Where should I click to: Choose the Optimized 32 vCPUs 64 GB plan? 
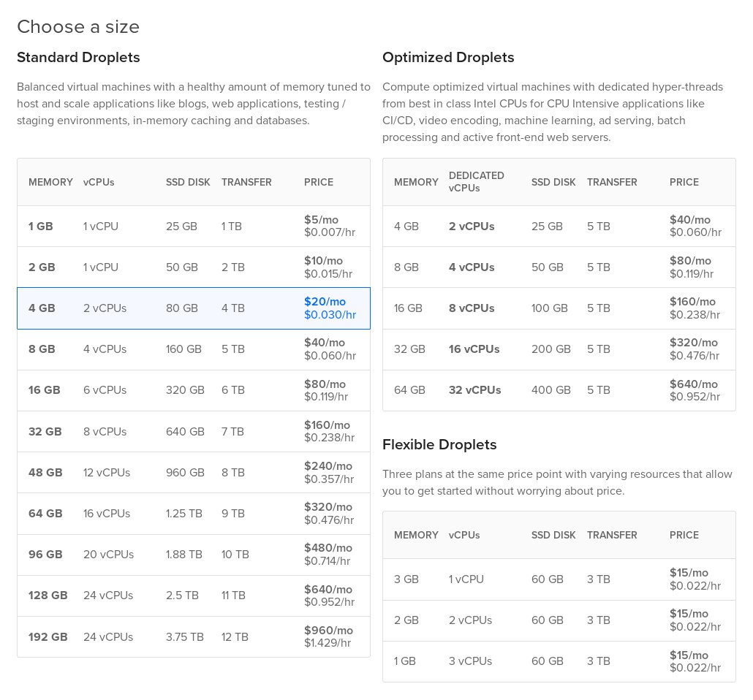pos(559,390)
